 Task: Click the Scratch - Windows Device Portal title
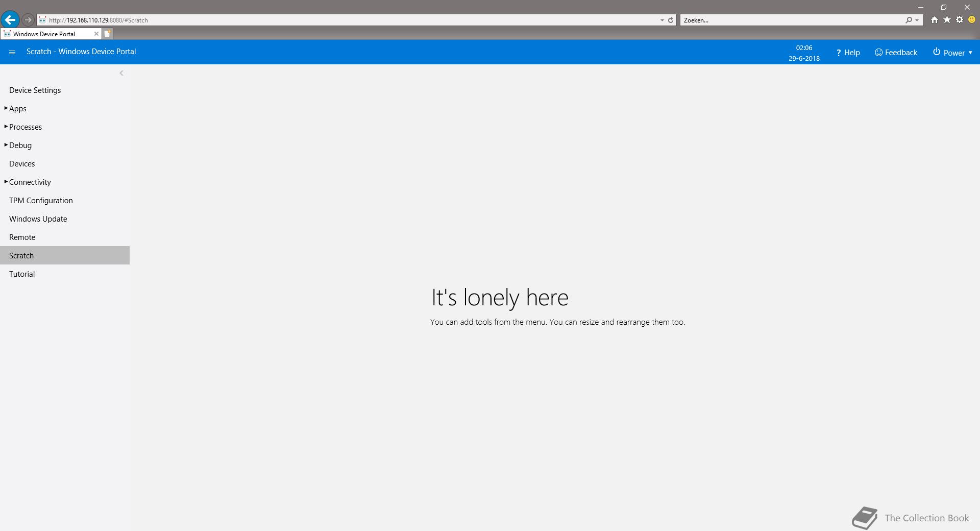pos(81,52)
